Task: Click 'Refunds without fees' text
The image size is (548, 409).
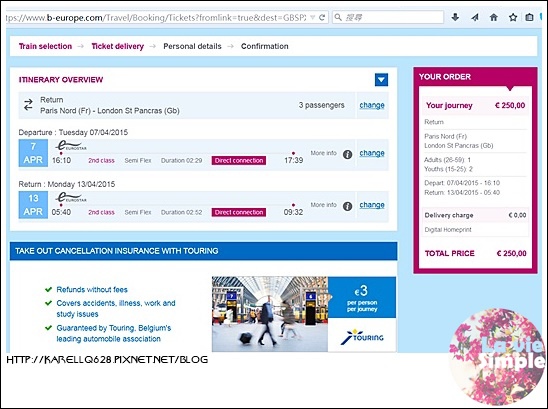Action: point(92,289)
